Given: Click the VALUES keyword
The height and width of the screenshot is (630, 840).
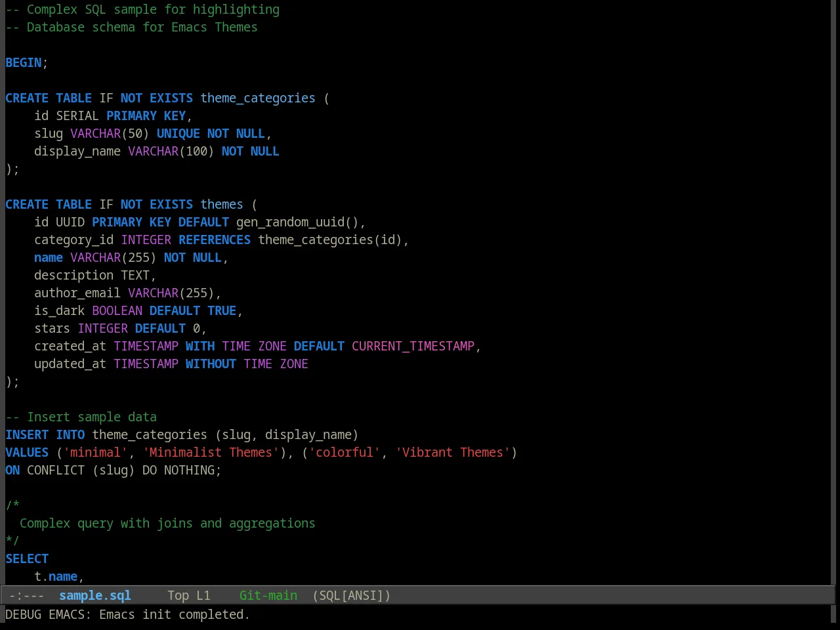Looking at the screenshot, I should click(x=27, y=452).
